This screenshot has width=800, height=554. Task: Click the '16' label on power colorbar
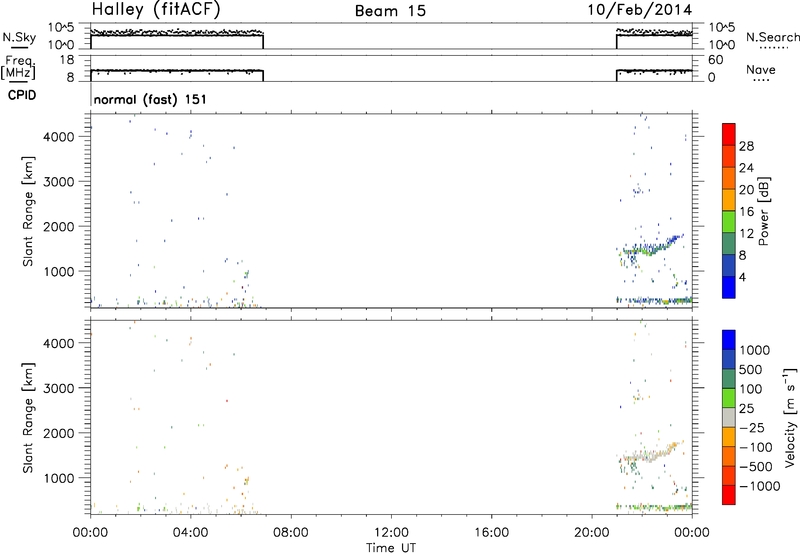[x=746, y=212]
